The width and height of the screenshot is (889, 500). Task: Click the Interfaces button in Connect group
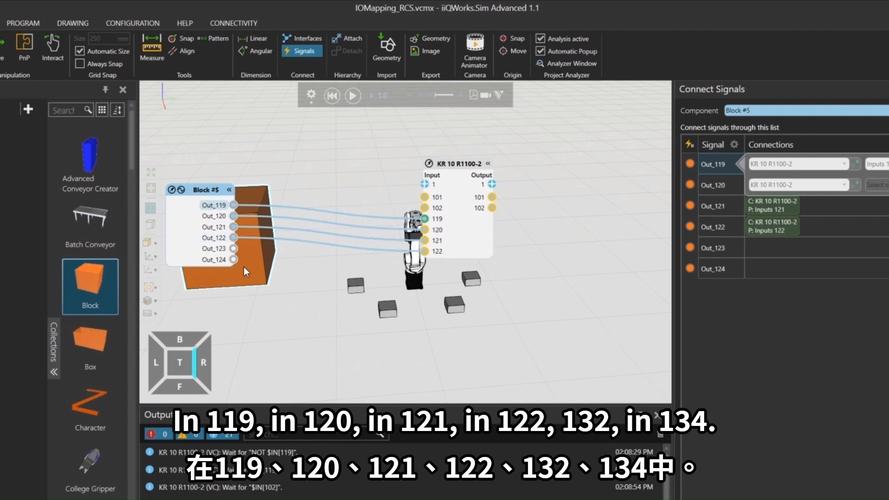pyautogui.click(x=302, y=38)
